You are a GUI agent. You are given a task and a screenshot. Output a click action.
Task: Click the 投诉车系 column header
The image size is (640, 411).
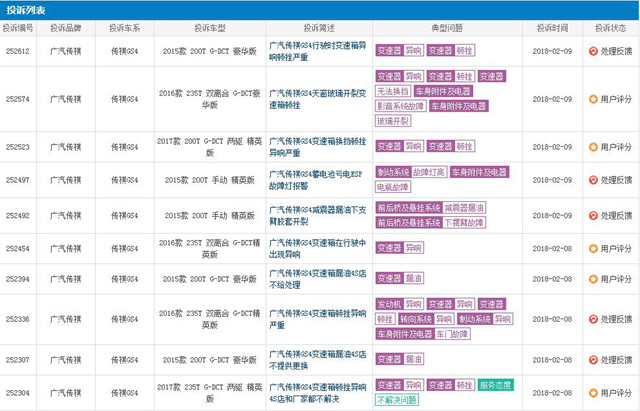pos(124,28)
